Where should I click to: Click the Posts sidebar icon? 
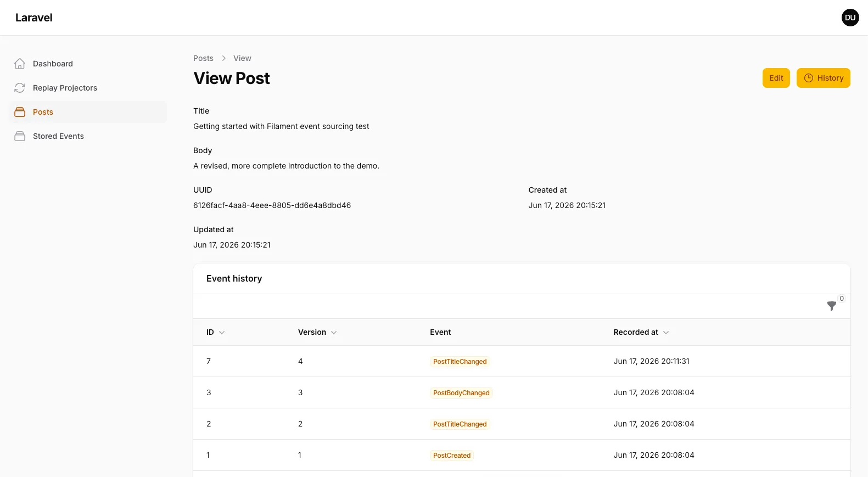pos(20,112)
